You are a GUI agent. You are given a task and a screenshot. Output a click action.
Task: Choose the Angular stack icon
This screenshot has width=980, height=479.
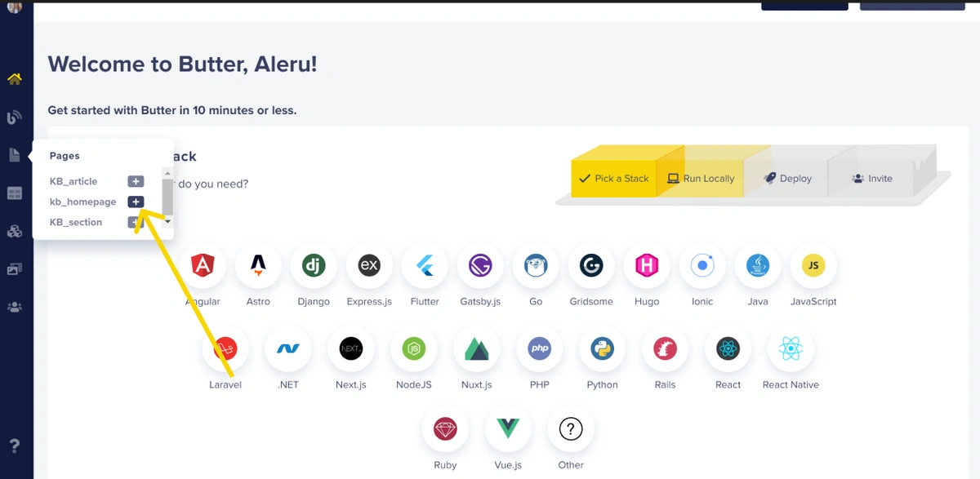coord(203,265)
